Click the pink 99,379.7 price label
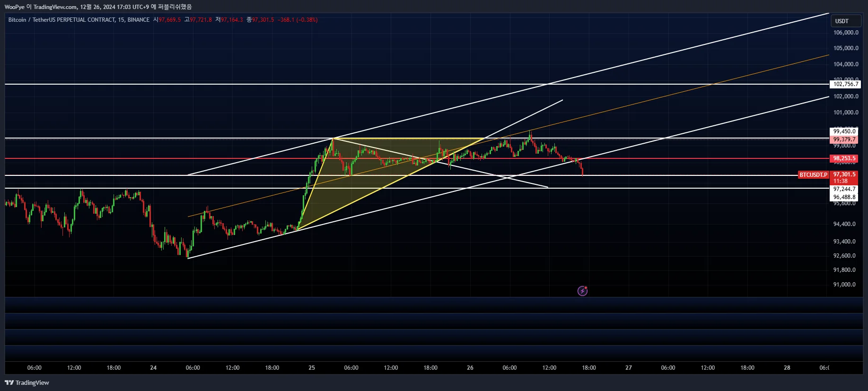The width and height of the screenshot is (868, 391). click(844, 139)
